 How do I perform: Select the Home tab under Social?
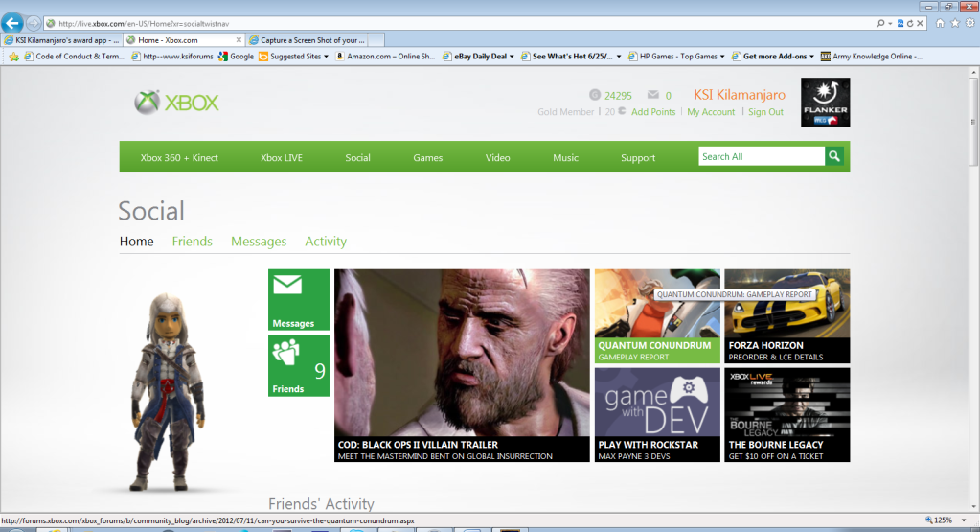[136, 242]
